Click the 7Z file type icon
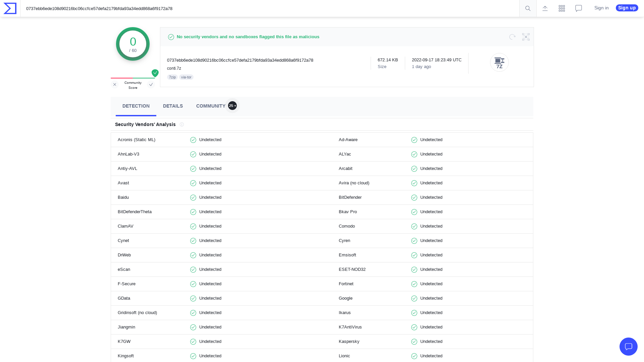The image size is (644, 362). pos(499,62)
